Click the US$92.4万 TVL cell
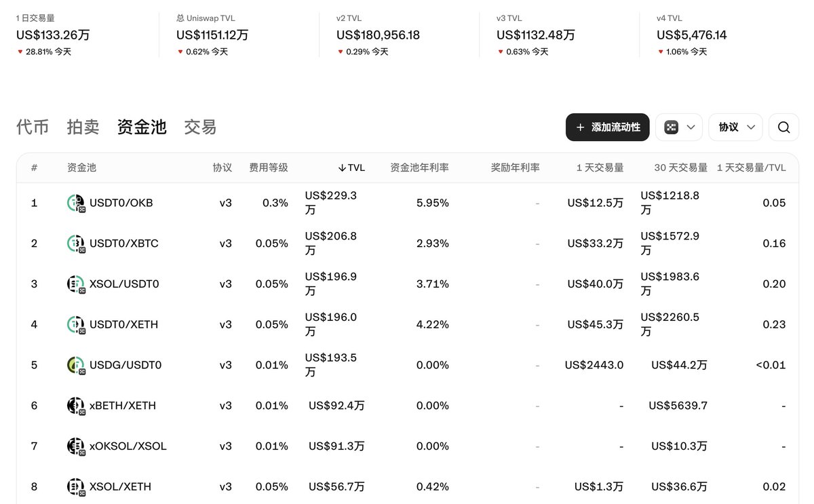814x504 pixels. point(337,406)
